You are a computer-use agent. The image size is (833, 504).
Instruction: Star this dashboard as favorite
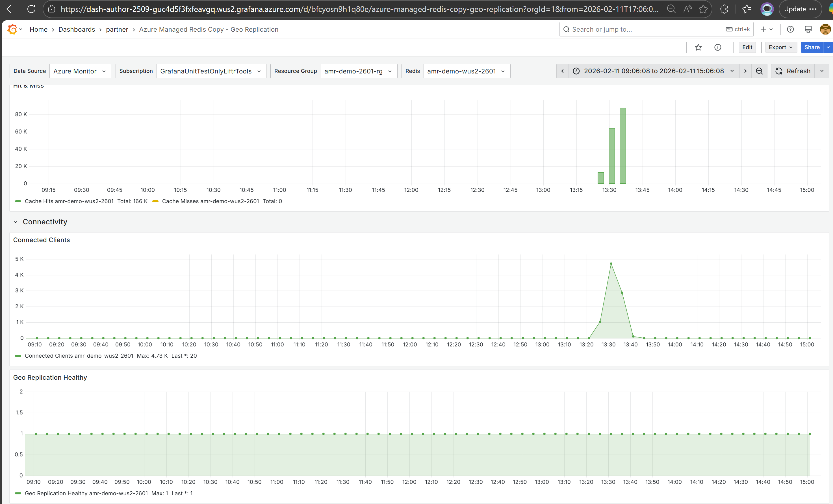tap(698, 47)
